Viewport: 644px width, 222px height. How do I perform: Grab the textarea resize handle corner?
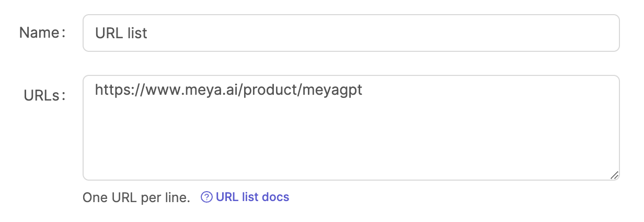point(614,176)
